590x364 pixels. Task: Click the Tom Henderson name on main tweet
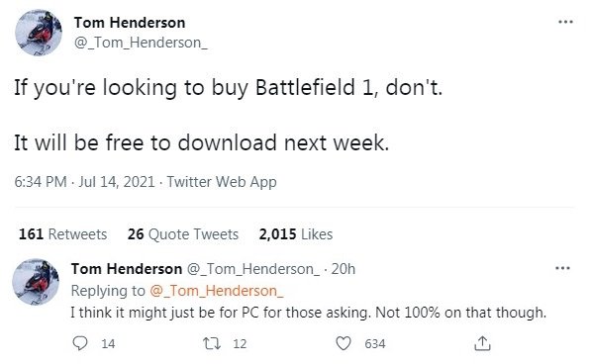pyautogui.click(x=130, y=23)
